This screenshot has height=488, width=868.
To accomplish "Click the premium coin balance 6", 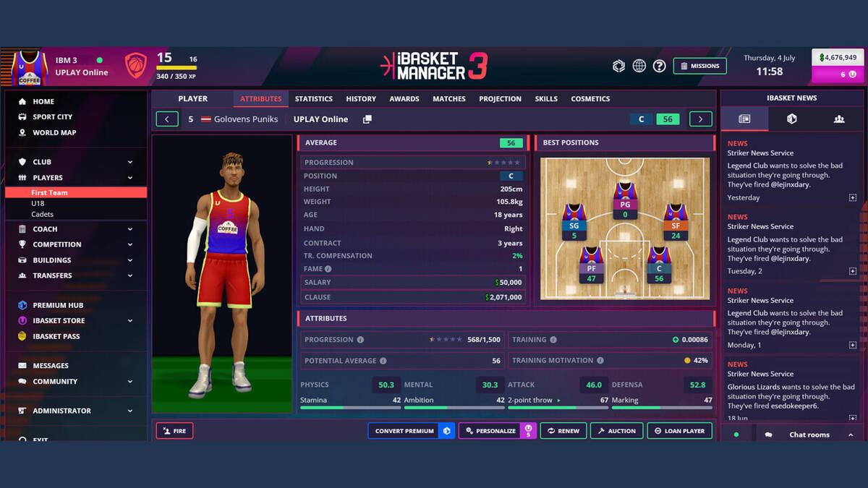I will coord(838,74).
